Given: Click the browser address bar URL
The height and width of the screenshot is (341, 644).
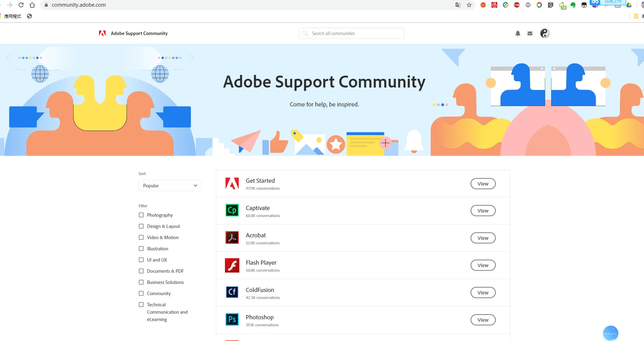Looking at the screenshot, I should click(x=79, y=5).
